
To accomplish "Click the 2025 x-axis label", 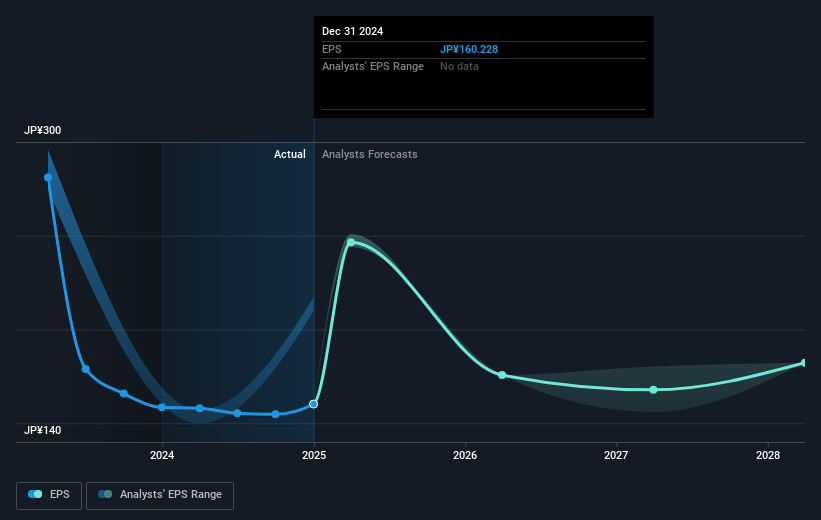I will (x=314, y=455).
